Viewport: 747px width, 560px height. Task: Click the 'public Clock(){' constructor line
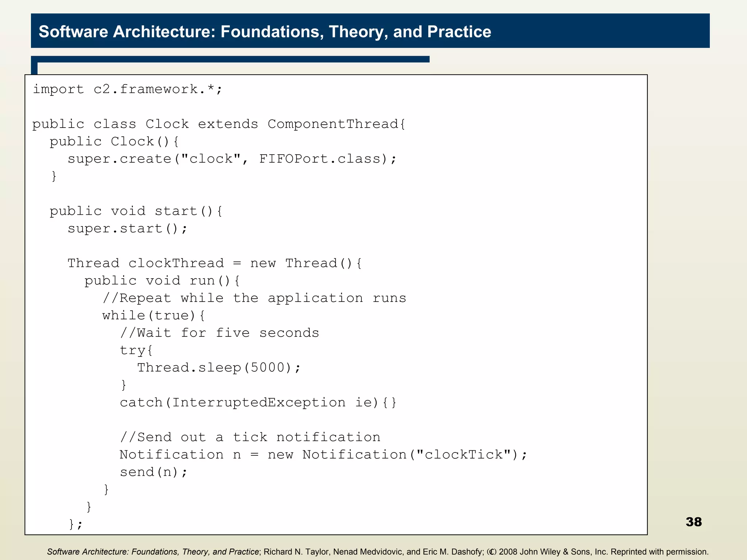(x=114, y=141)
